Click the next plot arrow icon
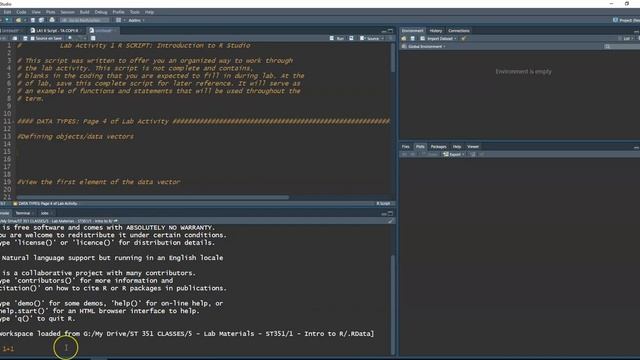Viewport: 640px width, 360px height. [x=412, y=154]
